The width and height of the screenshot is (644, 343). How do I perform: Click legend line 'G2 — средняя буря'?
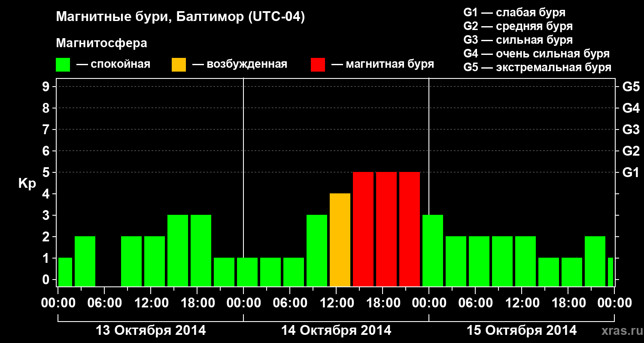(x=518, y=26)
